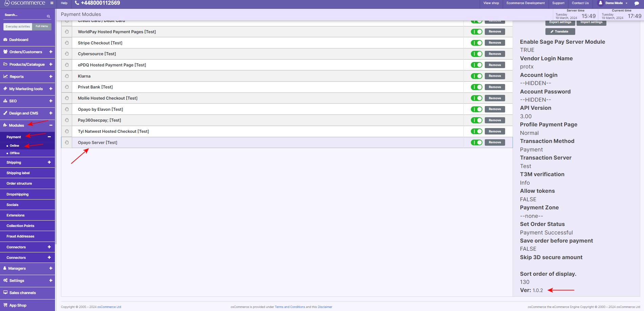Image resolution: width=644 pixels, height=311 pixels.
Task: Click drag handle icon for Opayo Server row
Action: tap(67, 143)
